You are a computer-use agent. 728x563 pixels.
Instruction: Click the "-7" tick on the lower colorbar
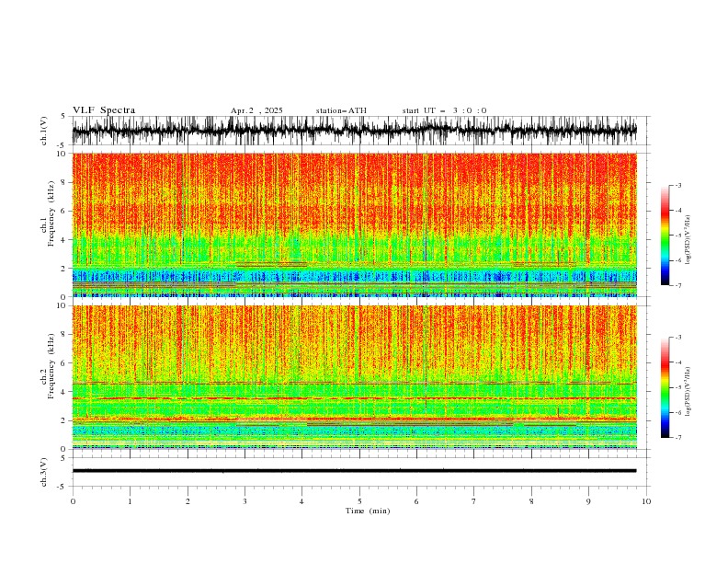coord(678,437)
